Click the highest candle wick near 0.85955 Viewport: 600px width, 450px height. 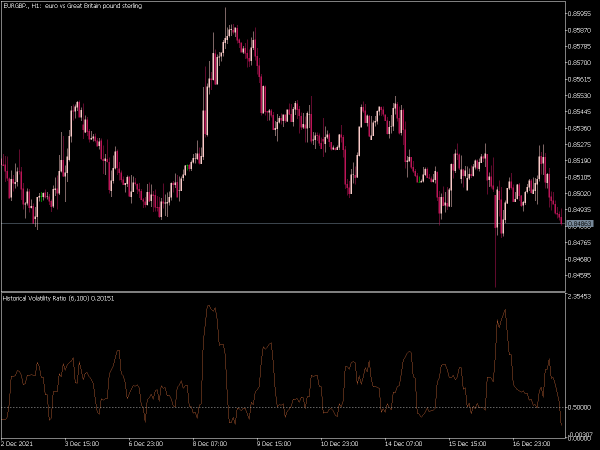click(225, 17)
